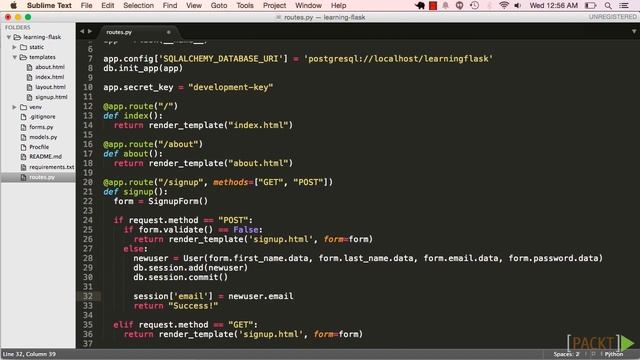This screenshot has height=360, width=640.
Task: Open the tab list dropdown arrow
Action: (x=634, y=31)
